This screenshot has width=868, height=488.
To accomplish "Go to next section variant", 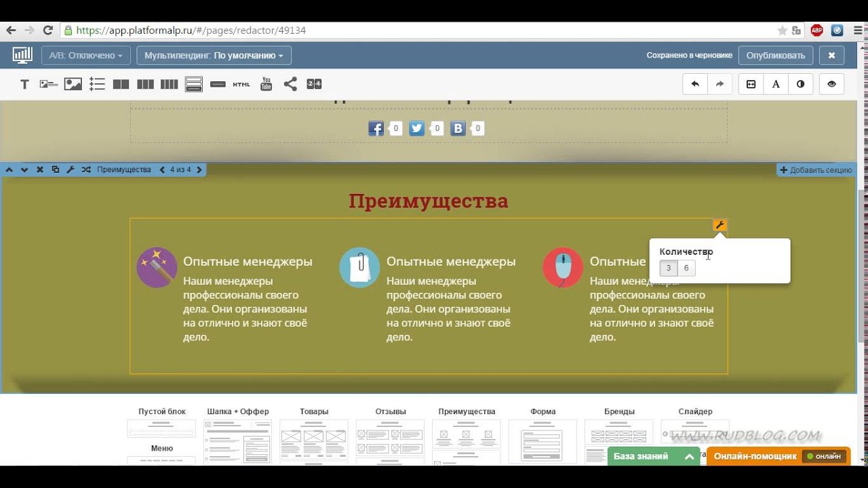I will tap(199, 169).
